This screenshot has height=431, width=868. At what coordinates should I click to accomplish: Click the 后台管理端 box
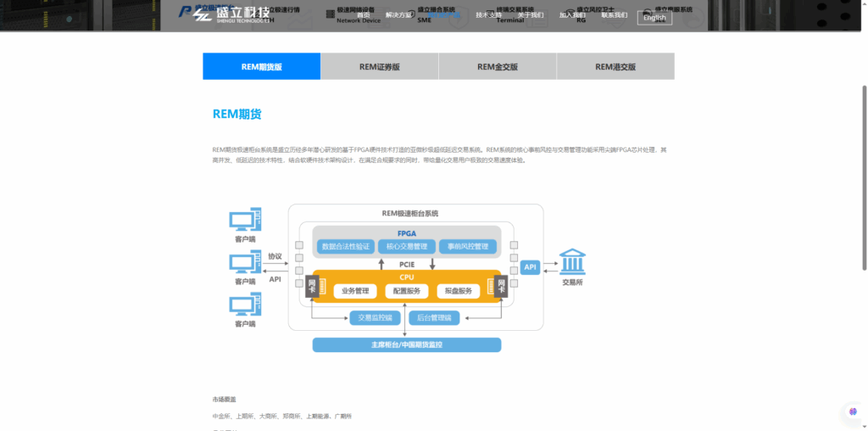435,318
